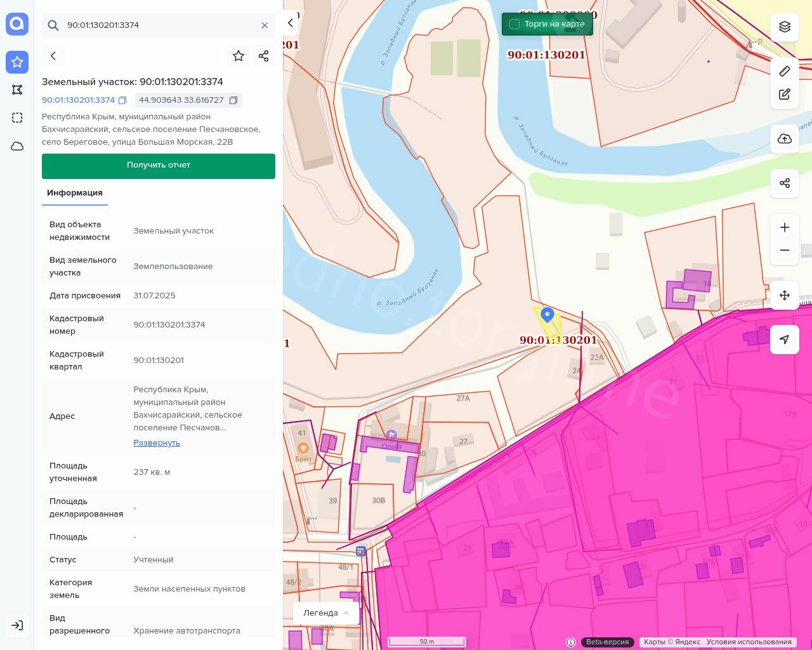The width and height of the screenshot is (812, 650).
Task: Enable the Торги на карте checkbox
Action: (x=514, y=24)
